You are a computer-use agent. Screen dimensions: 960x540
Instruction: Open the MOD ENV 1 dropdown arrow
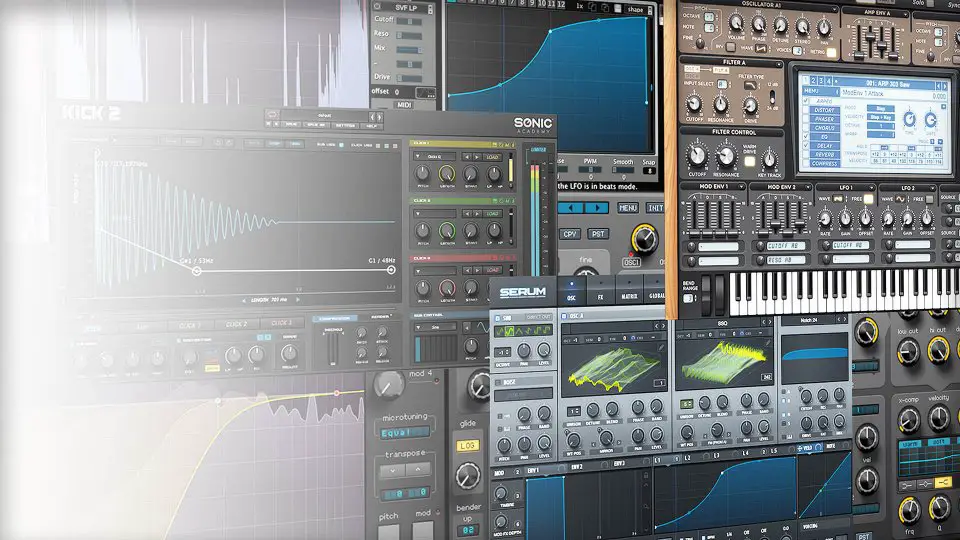[741, 187]
